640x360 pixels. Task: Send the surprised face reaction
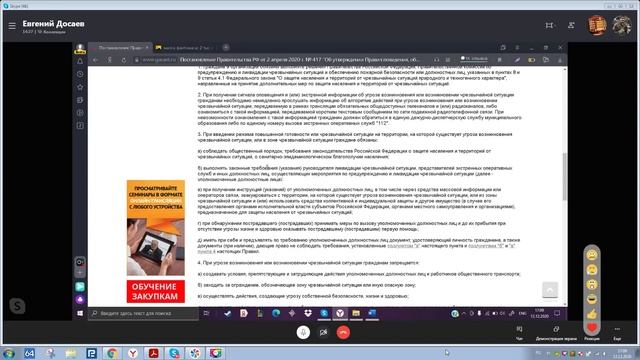[592, 284]
